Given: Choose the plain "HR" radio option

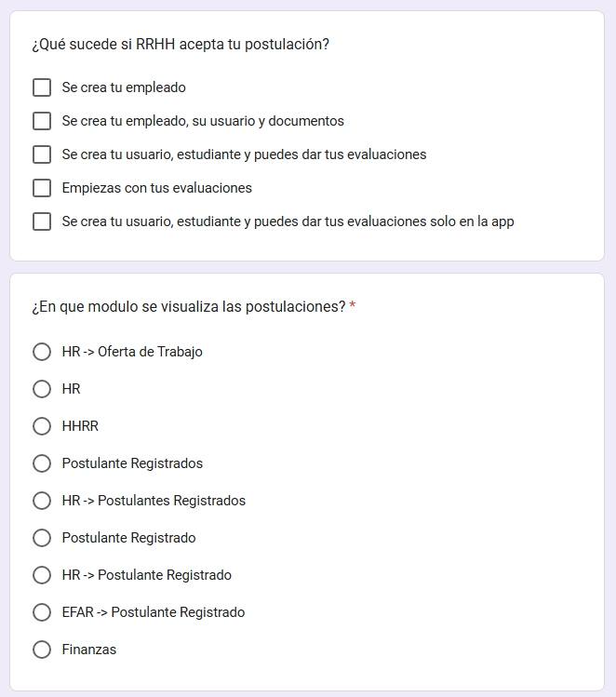Looking at the screenshot, I should pyautogui.click(x=42, y=389).
